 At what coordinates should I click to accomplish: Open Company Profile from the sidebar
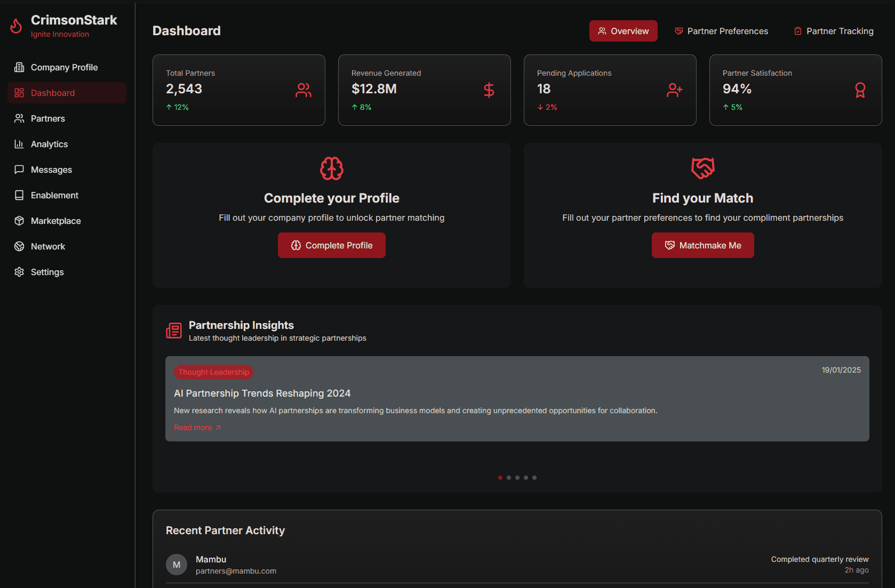click(x=67, y=67)
